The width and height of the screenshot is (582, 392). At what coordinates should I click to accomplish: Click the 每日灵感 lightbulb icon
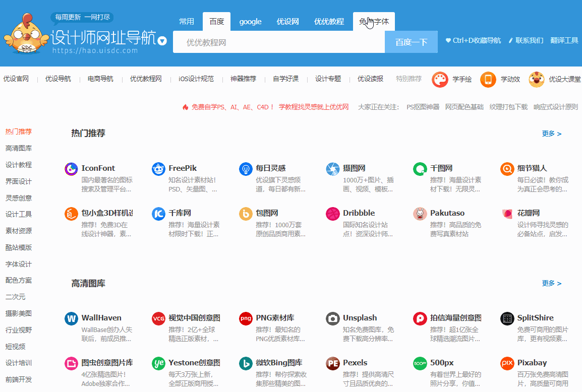[246, 169]
